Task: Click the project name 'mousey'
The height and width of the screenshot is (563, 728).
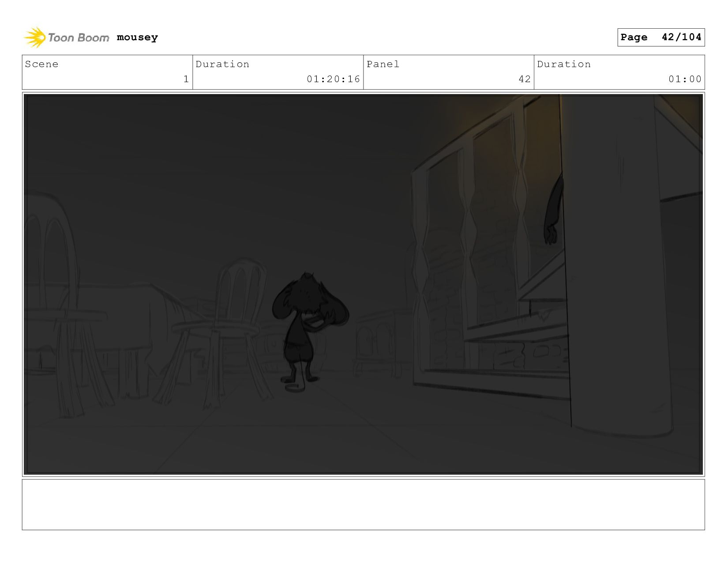Action: click(x=137, y=38)
